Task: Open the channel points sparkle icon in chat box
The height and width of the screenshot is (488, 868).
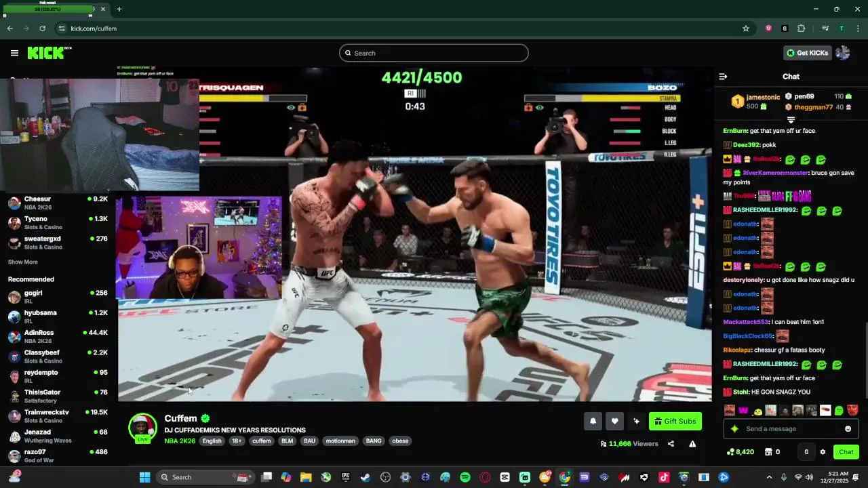Action: pos(734,428)
